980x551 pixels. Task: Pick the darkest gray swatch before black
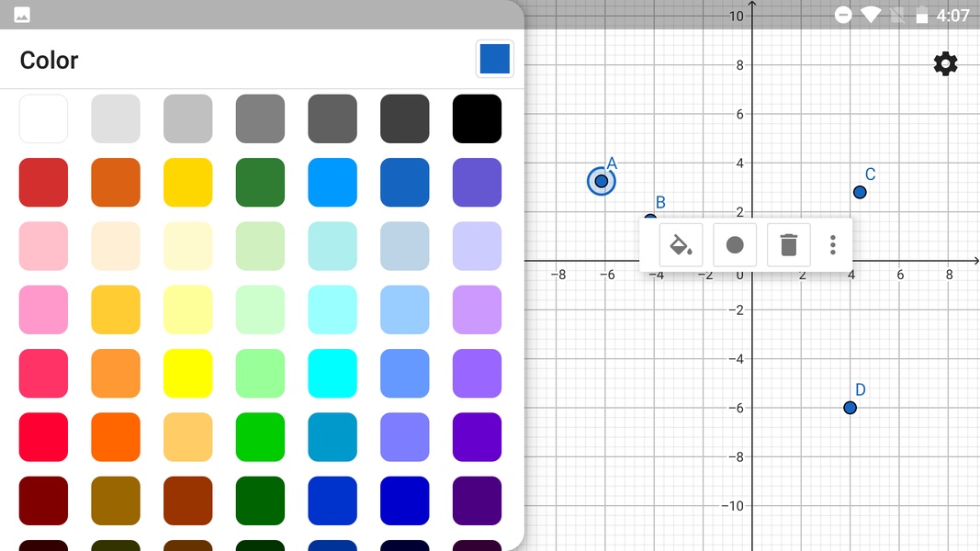[x=404, y=118]
